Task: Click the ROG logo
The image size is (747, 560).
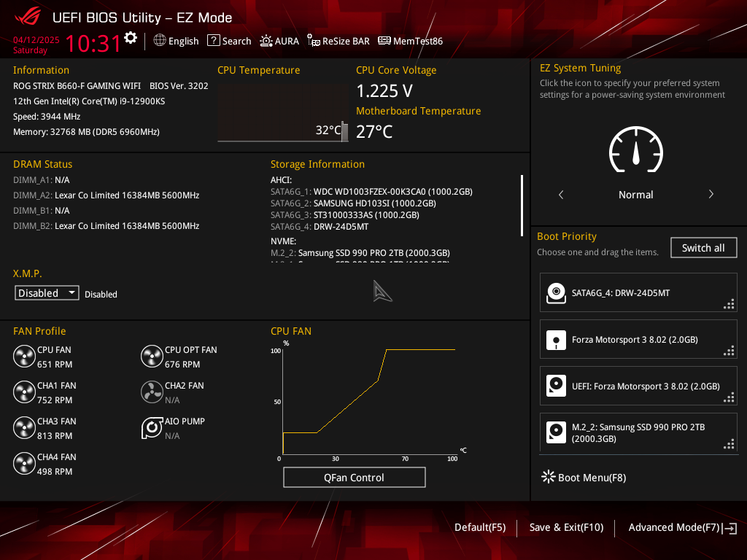Action: tap(28, 17)
